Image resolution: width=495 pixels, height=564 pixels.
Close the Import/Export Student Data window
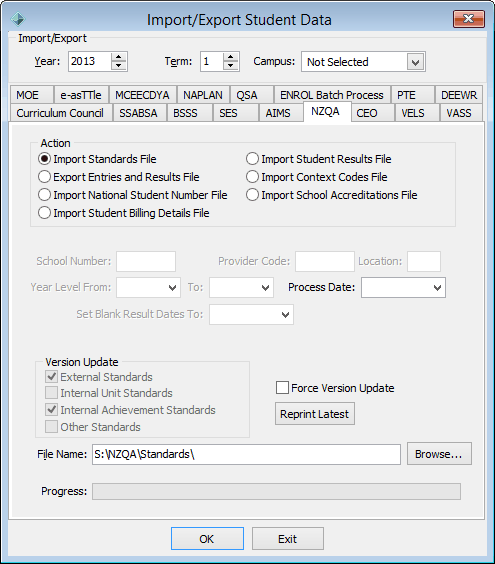468,19
